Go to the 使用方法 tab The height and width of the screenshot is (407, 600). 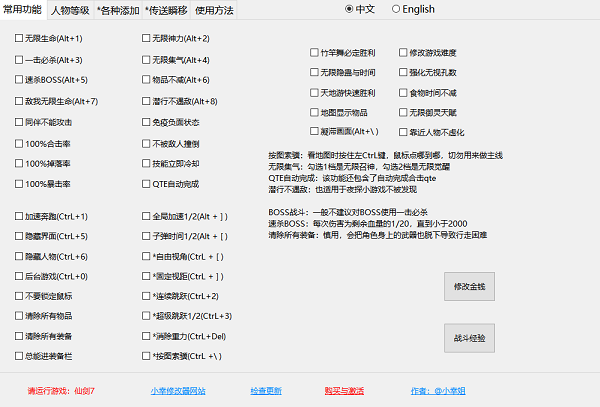click(214, 10)
